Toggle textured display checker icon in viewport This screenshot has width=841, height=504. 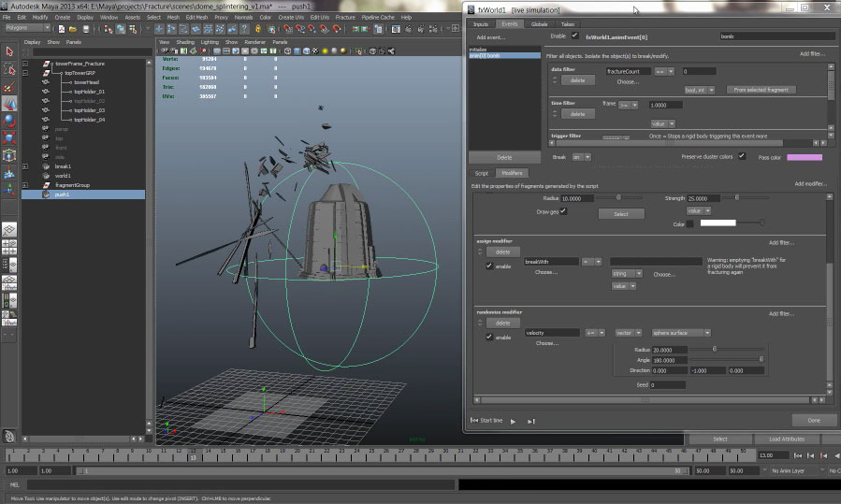[315, 51]
